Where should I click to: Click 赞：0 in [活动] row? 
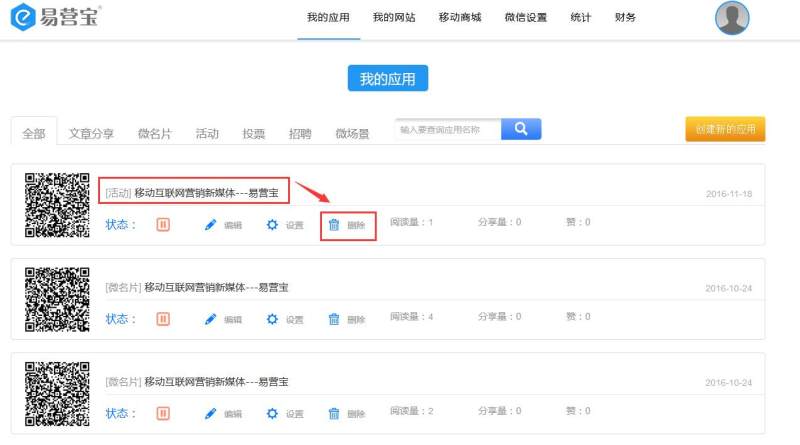click(578, 222)
